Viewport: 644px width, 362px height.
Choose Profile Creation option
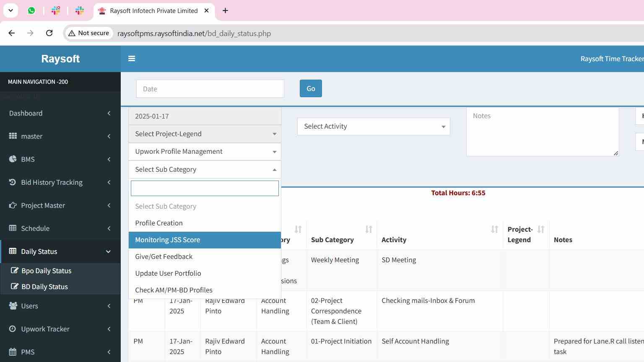pos(205,223)
